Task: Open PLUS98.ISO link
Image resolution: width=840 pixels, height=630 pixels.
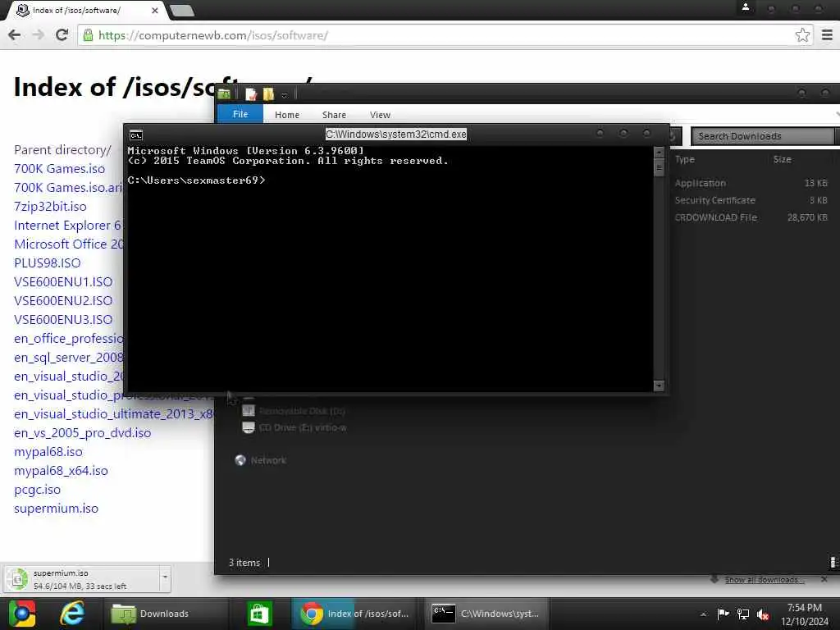Action: coord(47,263)
